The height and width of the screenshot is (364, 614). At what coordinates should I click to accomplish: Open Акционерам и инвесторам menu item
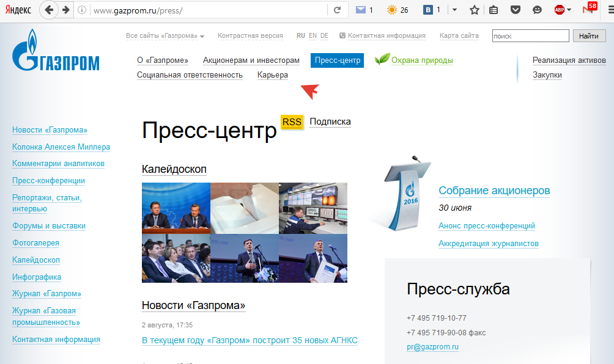251,60
